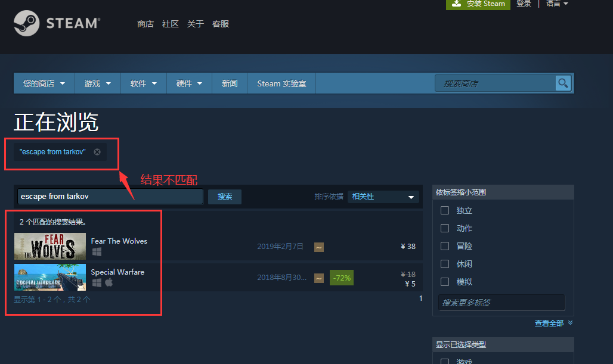Click the -72% discount badge
This screenshot has width=613, height=364.
pos(342,278)
